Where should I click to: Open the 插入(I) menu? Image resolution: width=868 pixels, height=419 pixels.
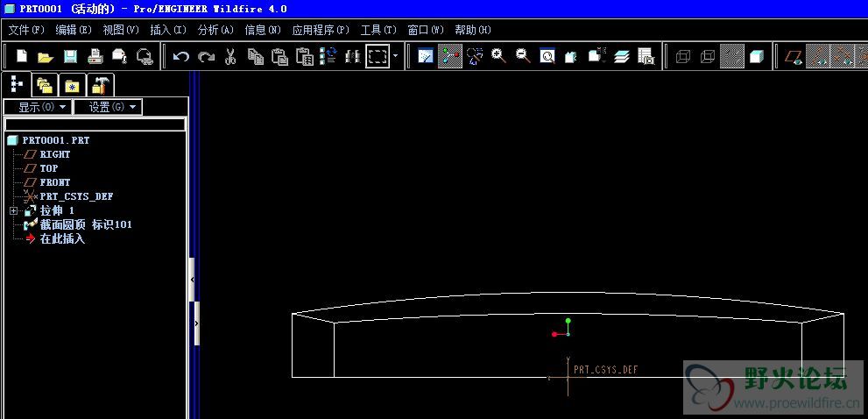(168, 30)
